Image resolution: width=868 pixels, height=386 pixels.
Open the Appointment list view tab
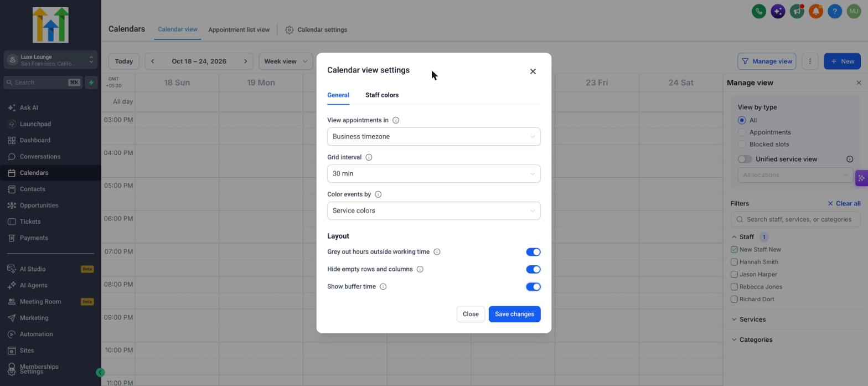(x=239, y=30)
